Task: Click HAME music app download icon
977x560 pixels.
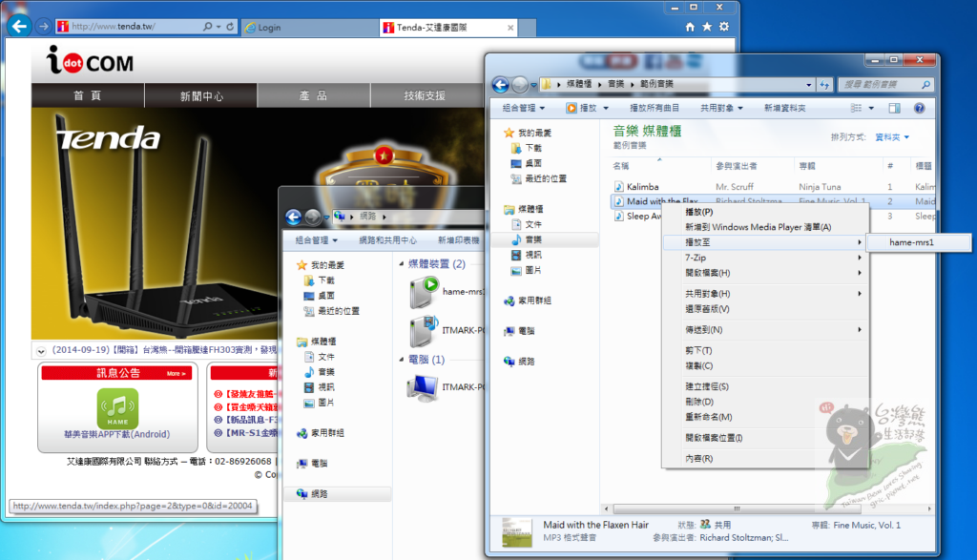Action: click(x=117, y=408)
